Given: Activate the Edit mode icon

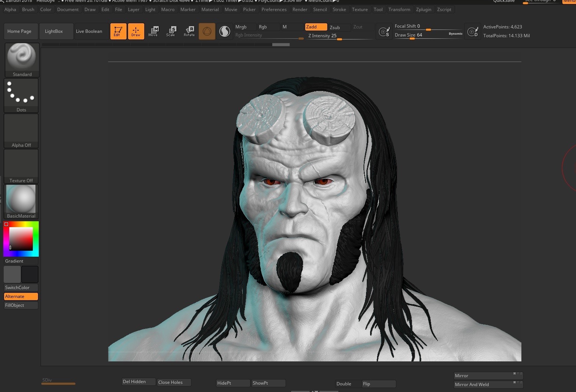Looking at the screenshot, I should [118, 31].
